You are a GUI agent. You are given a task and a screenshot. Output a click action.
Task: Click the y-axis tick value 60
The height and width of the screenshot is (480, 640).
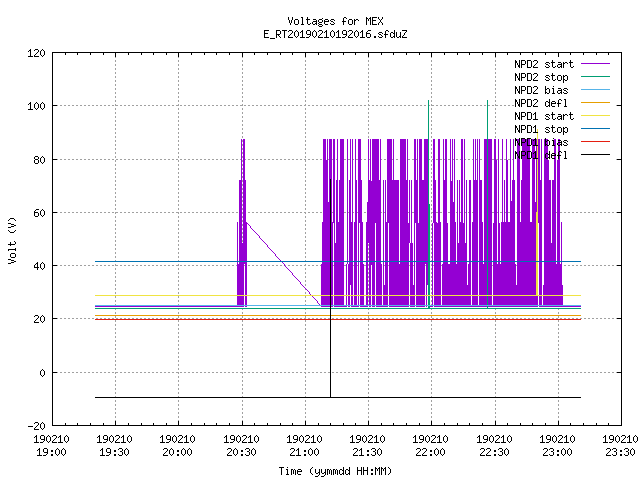39,213
